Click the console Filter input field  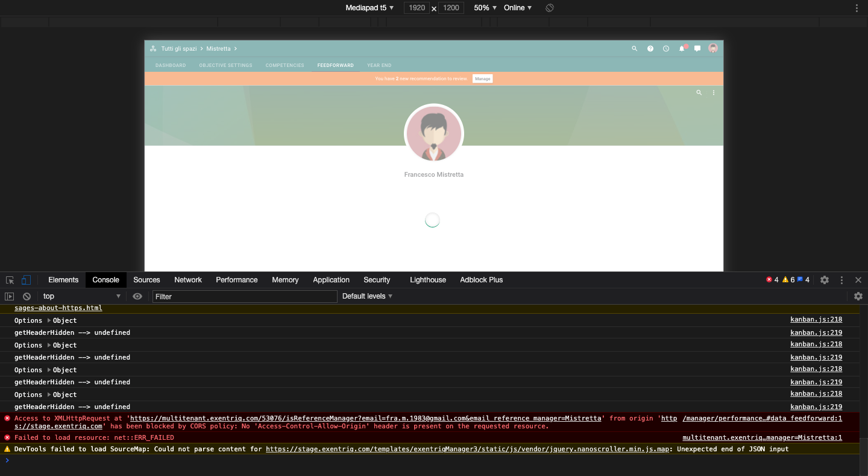pos(244,296)
